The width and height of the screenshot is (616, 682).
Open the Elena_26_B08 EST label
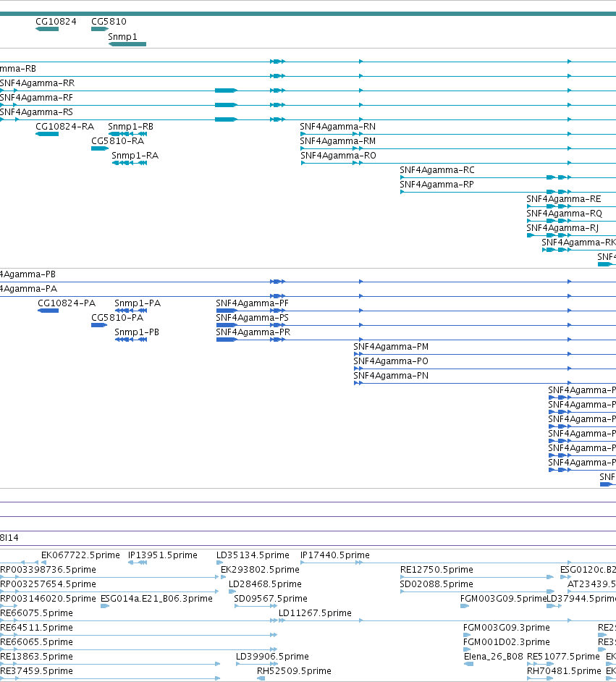pos(494,657)
